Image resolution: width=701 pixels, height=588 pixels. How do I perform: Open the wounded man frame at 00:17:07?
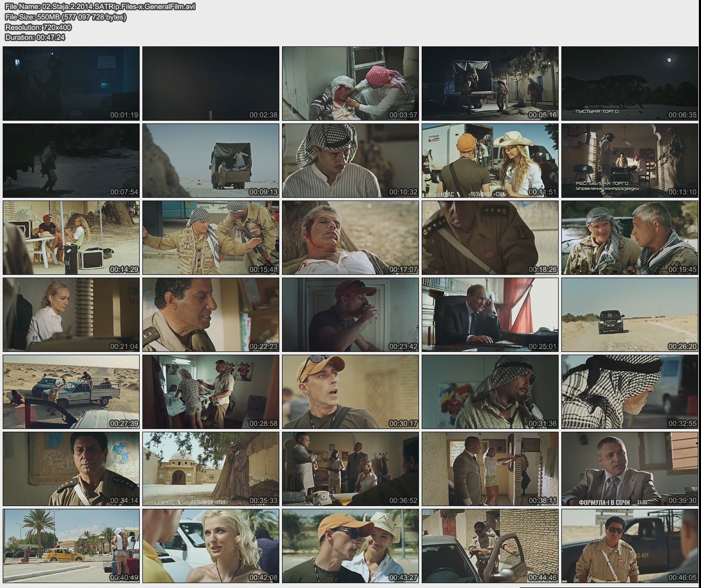point(350,238)
